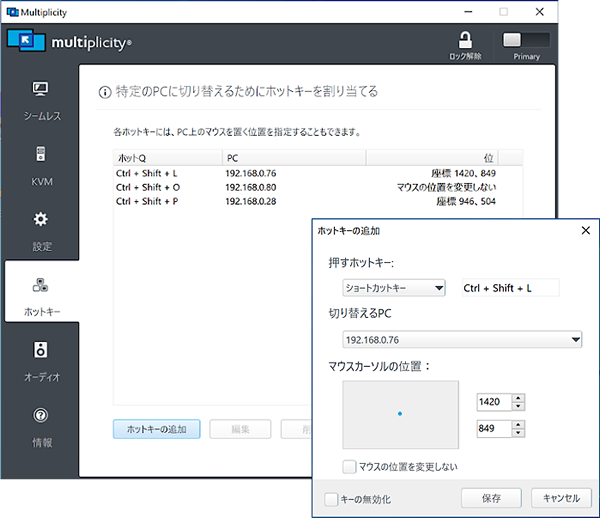Sort by the 位 column header

pos(432,158)
